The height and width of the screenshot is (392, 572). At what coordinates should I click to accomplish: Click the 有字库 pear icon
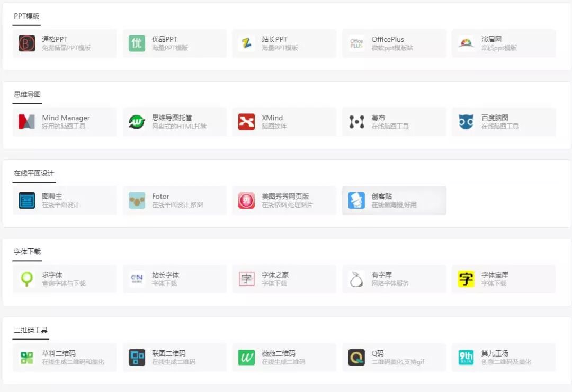(356, 279)
